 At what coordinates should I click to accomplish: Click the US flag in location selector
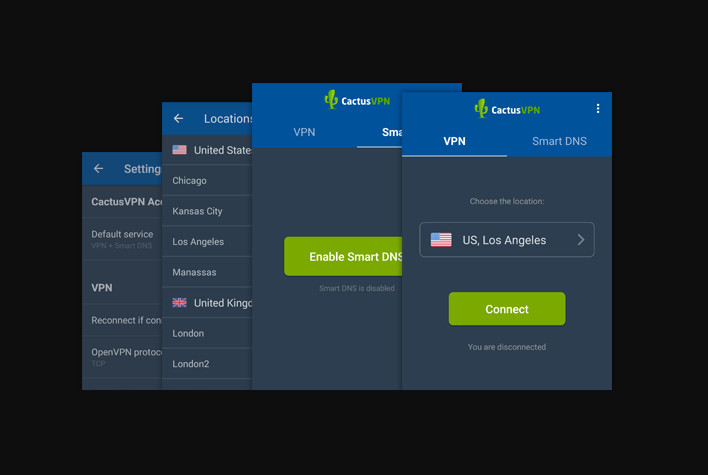coord(441,240)
